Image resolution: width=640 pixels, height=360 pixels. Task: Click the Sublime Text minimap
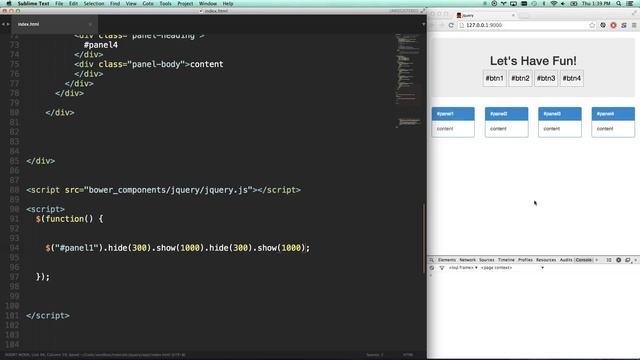[x=408, y=82]
